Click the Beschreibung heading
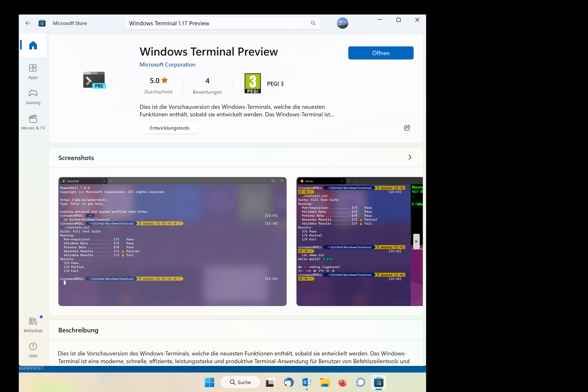 click(x=78, y=330)
